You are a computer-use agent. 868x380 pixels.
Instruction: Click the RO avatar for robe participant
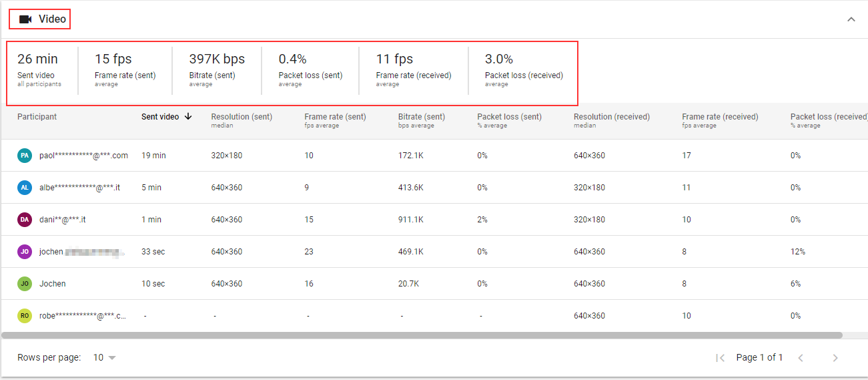point(25,316)
